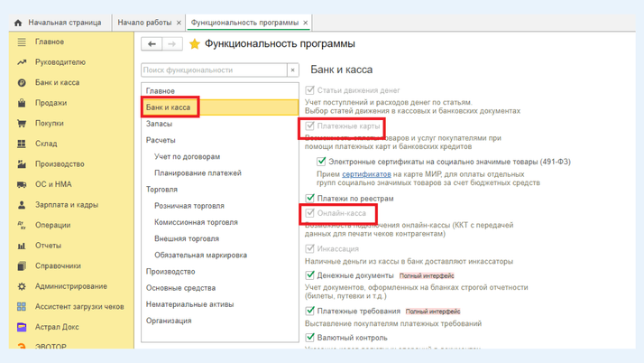The width and height of the screenshot is (644, 363).
Task: Open the Покупки cart icon in sidebar
Action: (x=22, y=124)
